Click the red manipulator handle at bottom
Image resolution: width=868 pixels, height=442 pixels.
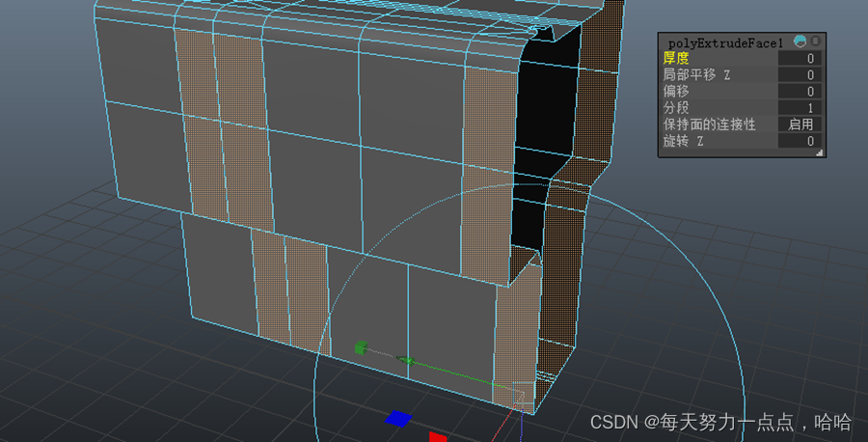tap(438, 437)
